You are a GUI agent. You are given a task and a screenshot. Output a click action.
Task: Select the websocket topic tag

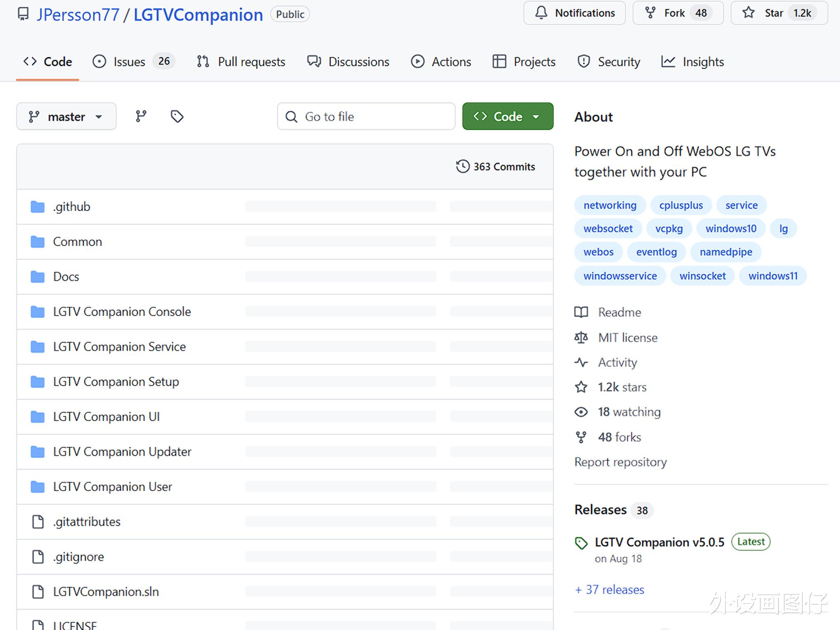coord(608,229)
